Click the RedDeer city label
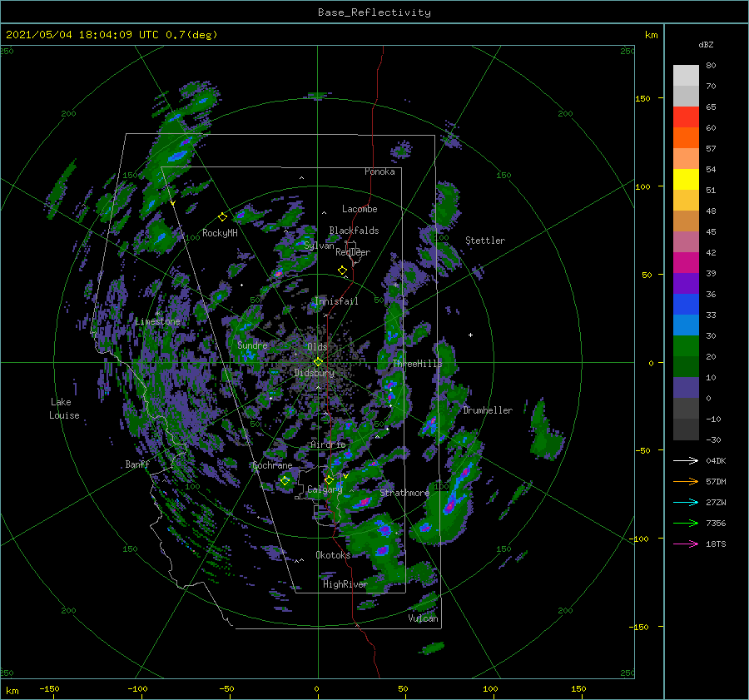 [x=353, y=252]
